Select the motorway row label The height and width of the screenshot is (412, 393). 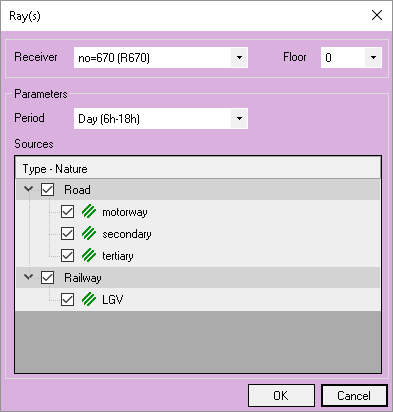(x=125, y=212)
